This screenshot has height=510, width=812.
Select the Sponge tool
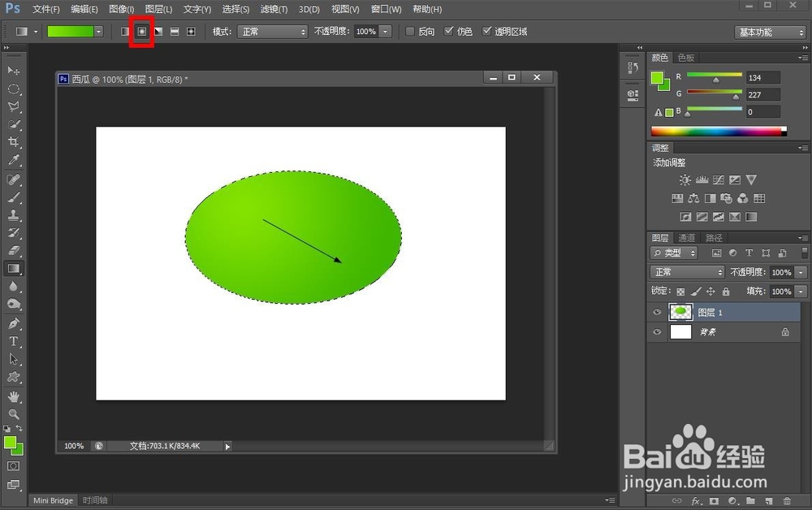point(14,304)
